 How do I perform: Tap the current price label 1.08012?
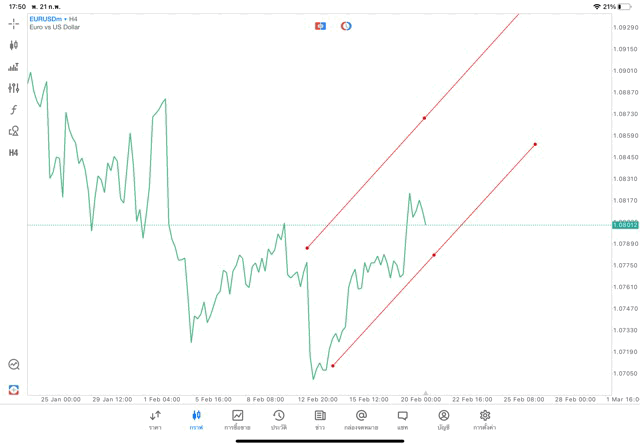click(x=626, y=225)
